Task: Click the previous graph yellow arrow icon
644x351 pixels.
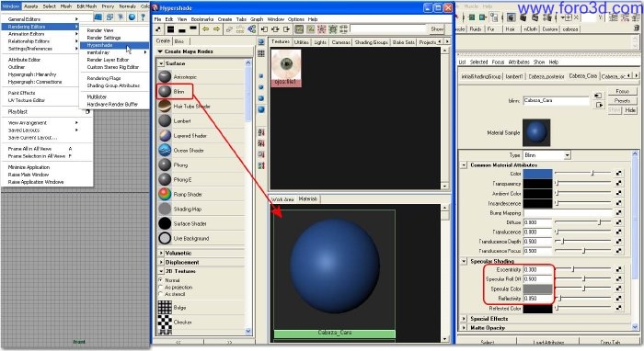Action: pyautogui.click(x=205, y=29)
